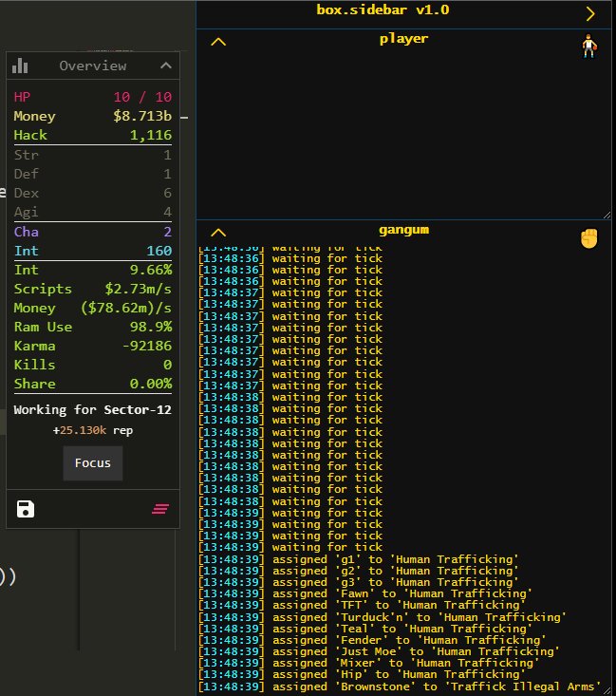Click the Working for Sector-12 text

tap(93, 409)
